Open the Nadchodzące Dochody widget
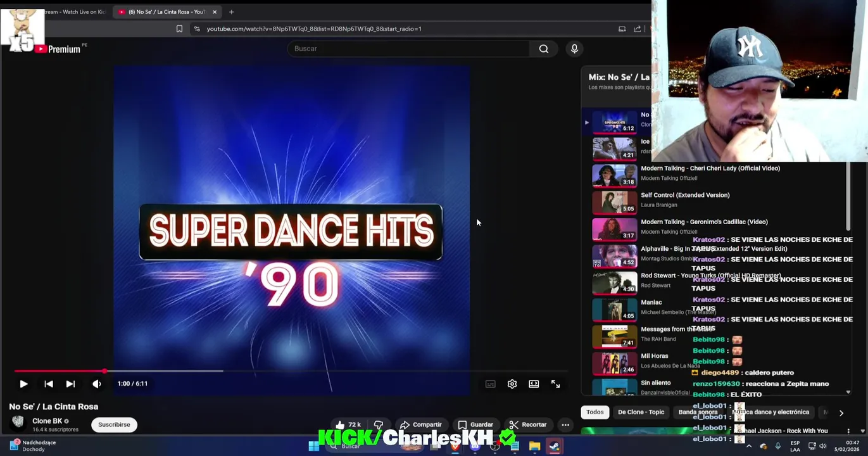Screen dimensions: 868x456 (33, 446)
